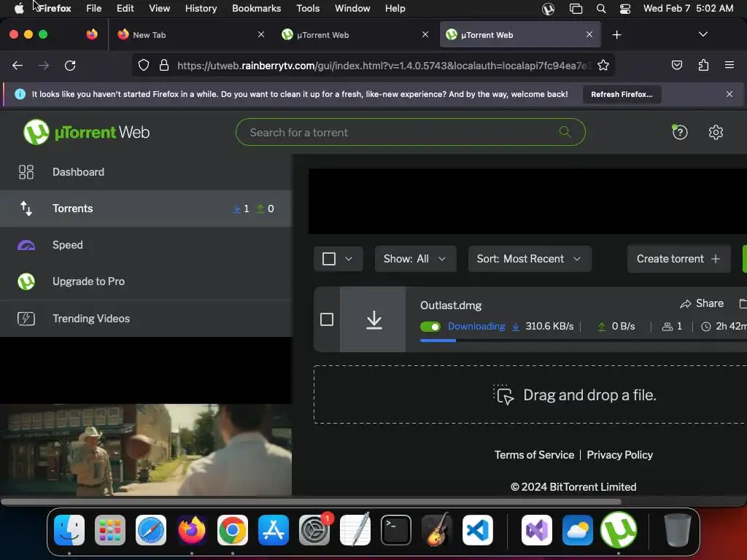747x560 pixels.
Task: Open the Privacy Policy link
Action: coord(619,455)
